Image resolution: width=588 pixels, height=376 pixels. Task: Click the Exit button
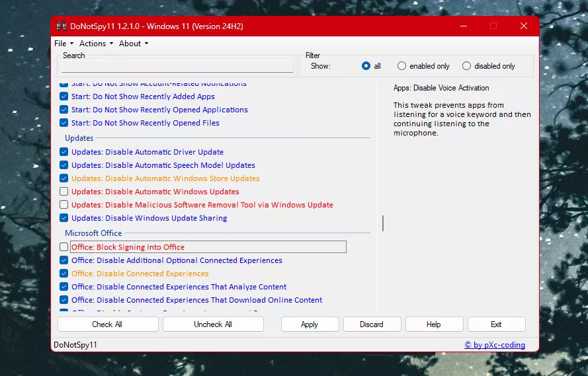pyautogui.click(x=497, y=324)
